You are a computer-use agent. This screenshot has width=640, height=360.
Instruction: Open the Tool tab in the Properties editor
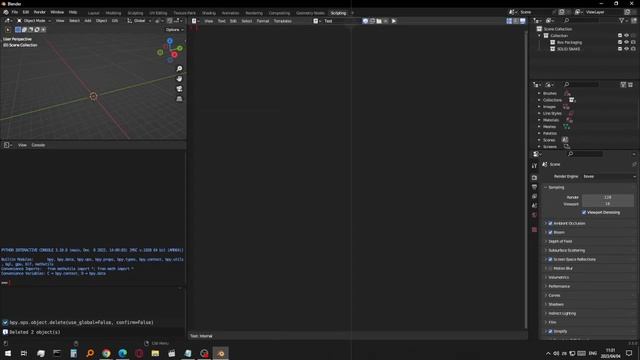(534, 166)
